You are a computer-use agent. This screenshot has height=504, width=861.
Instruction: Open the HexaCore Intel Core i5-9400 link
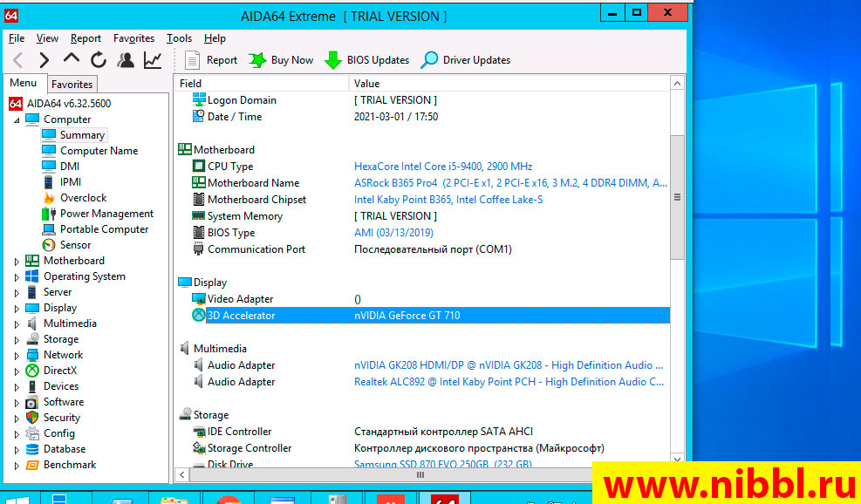[443, 167]
